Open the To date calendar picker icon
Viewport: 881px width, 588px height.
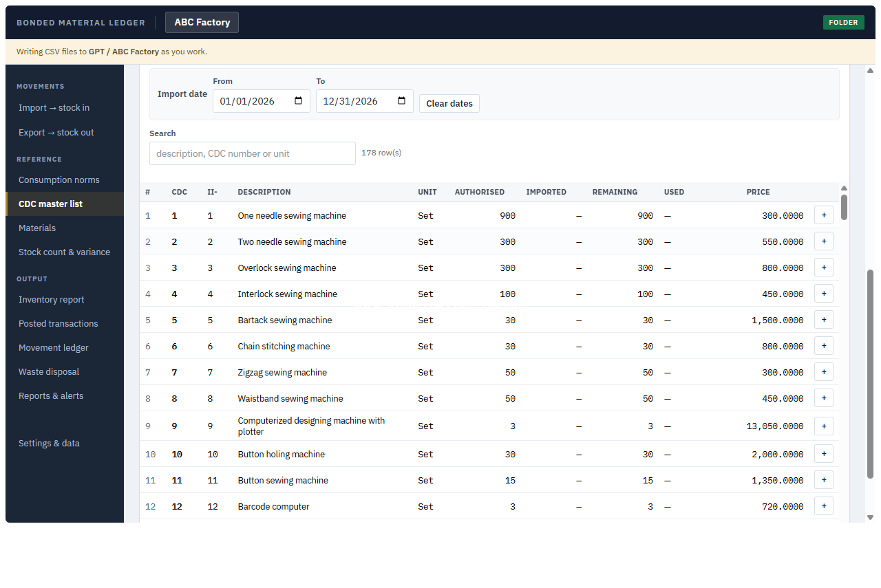pyautogui.click(x=401, y=101)
